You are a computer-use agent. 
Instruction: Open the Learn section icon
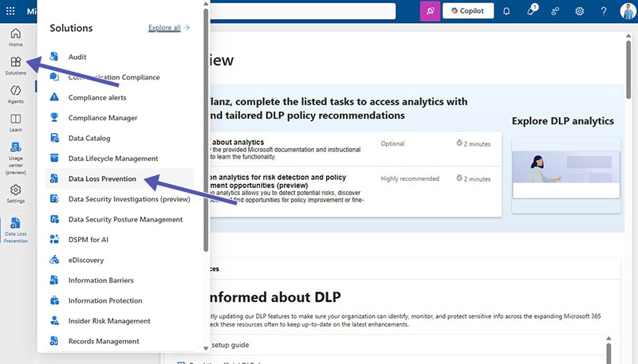pyautogui.click(x=15, y=119)
